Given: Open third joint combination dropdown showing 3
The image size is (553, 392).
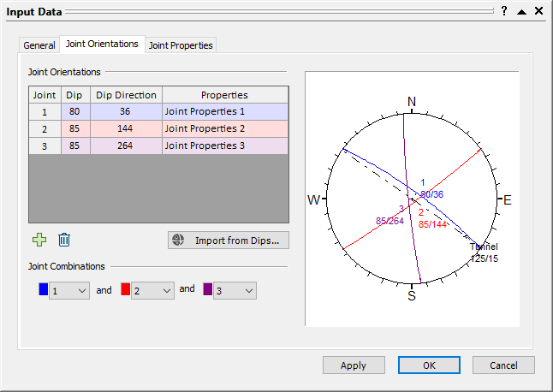Looking at the screenshot, I should pos(235,290).
